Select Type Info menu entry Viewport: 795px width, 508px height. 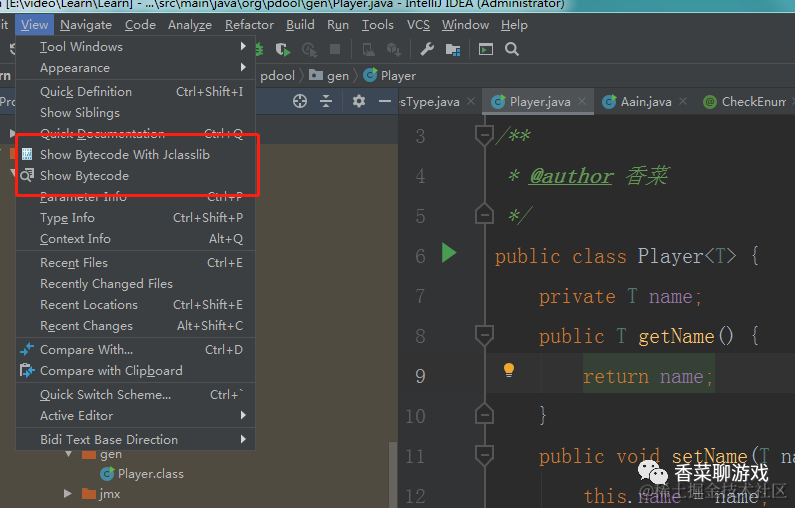[x=135, y=218]
